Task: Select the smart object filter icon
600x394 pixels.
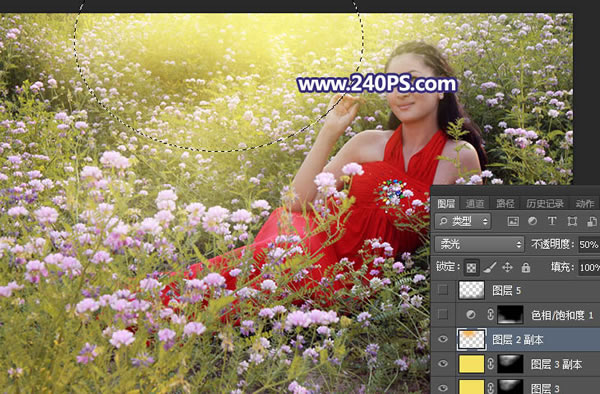Action: 592,221
